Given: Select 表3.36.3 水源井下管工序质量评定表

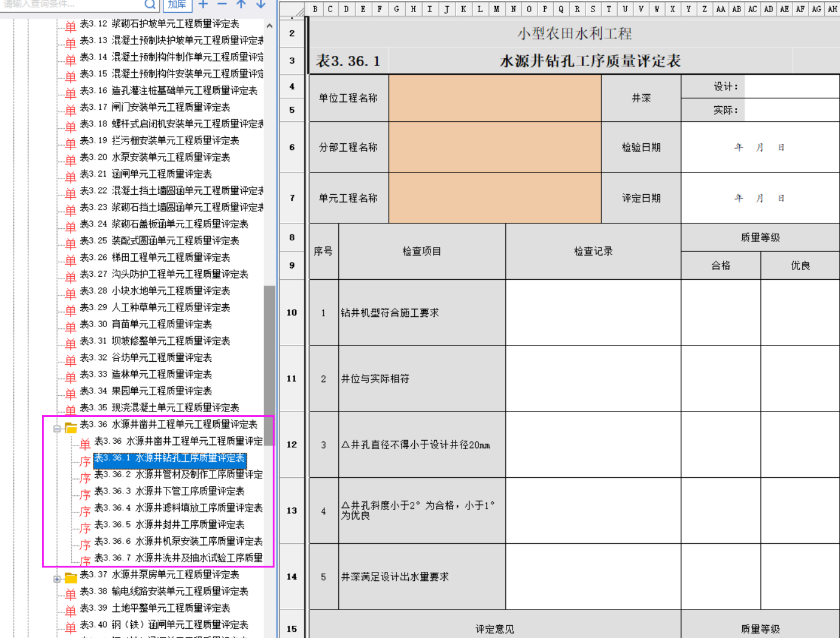Looking at the screenshot, I should pos(169,491).
